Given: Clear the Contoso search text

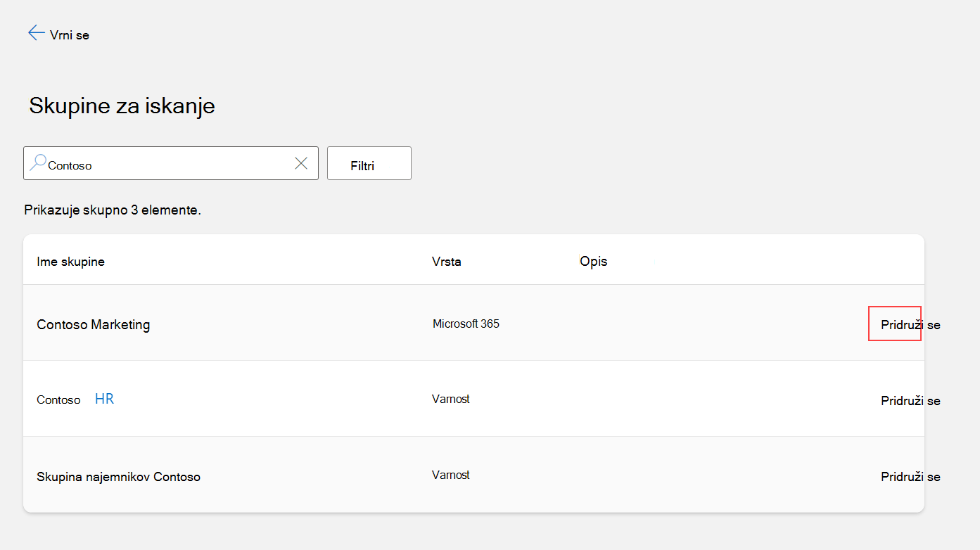Looking at the screenshot, I should [301, 163].
